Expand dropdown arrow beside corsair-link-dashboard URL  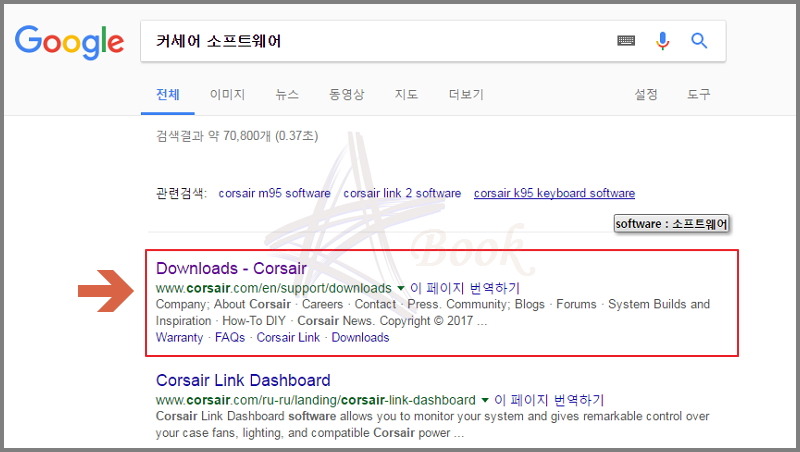(485, 400)
